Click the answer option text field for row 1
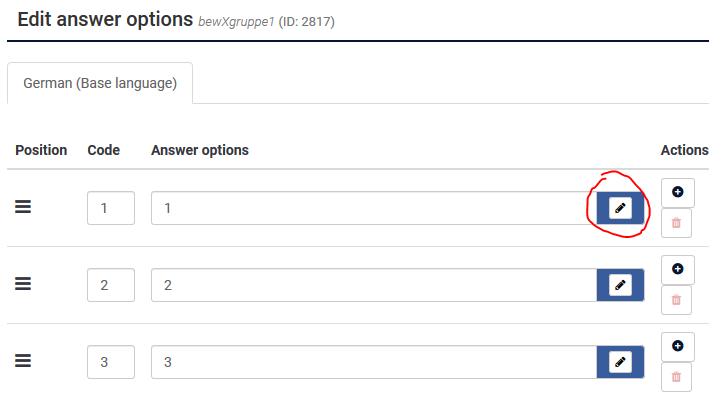 click(374, 208)
